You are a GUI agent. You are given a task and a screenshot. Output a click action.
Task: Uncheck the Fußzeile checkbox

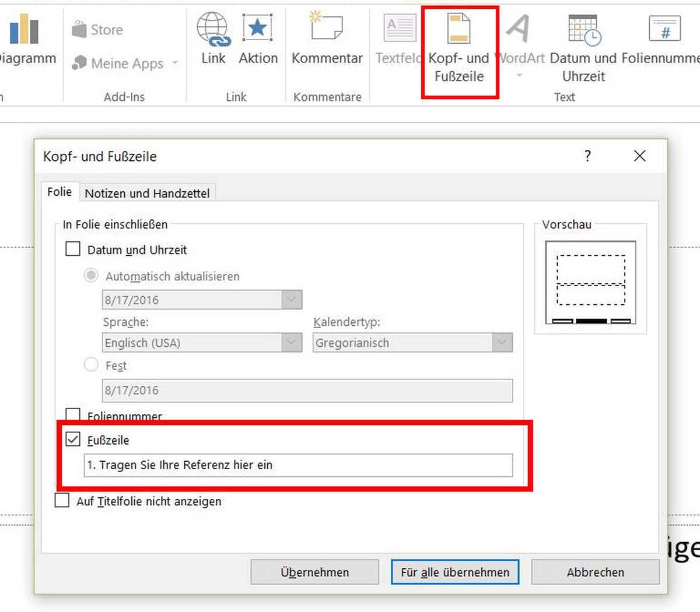73,439
